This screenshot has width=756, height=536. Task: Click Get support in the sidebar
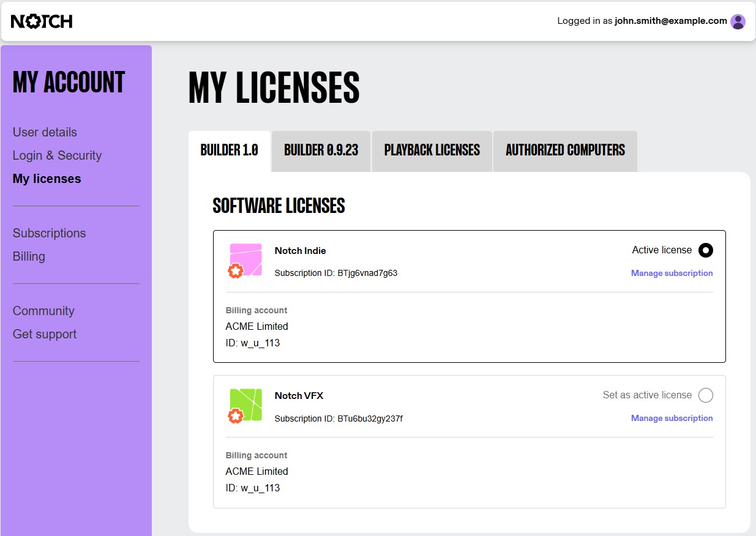44,334
